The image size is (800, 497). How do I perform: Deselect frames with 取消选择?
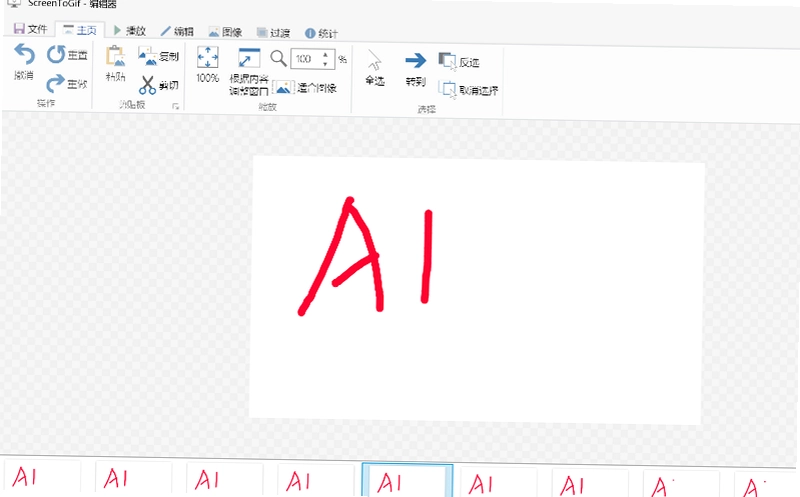pos(468,90)
